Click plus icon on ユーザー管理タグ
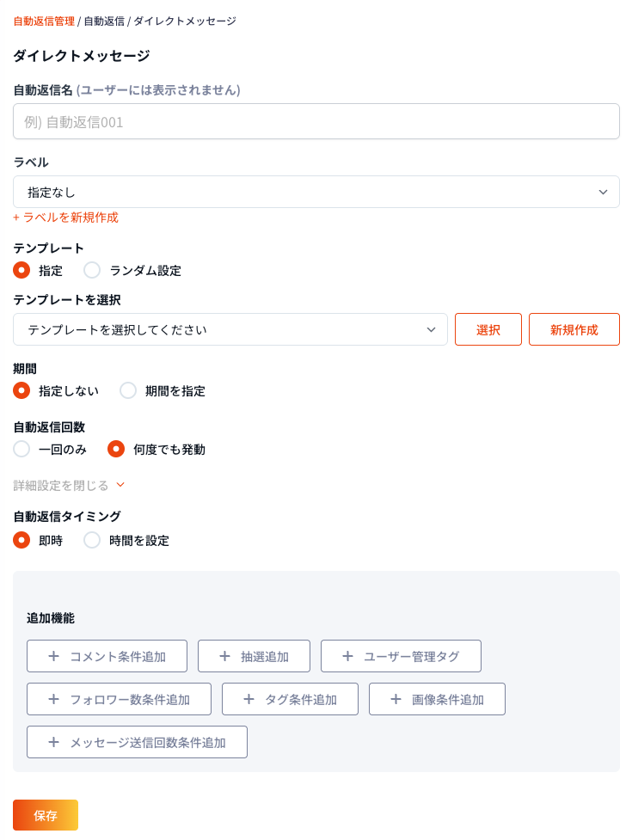 [x=347, y=656]
